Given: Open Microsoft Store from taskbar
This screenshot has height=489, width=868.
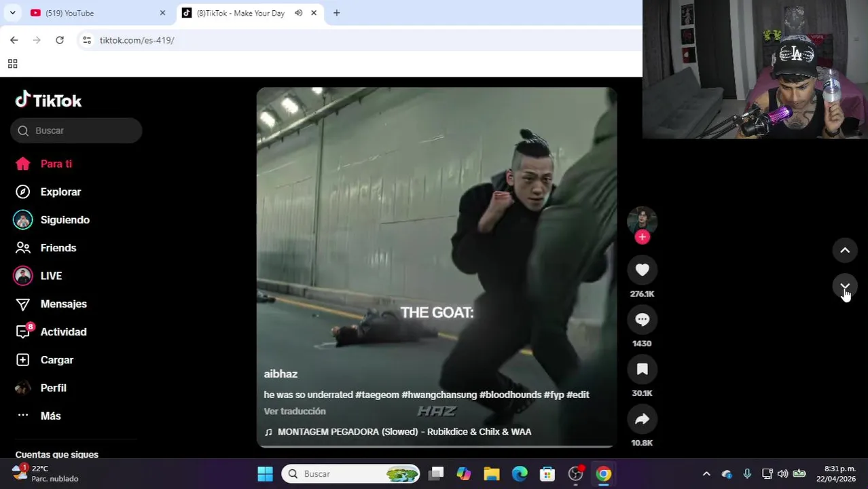Looking at the screenshot, I should click(547, 474).
